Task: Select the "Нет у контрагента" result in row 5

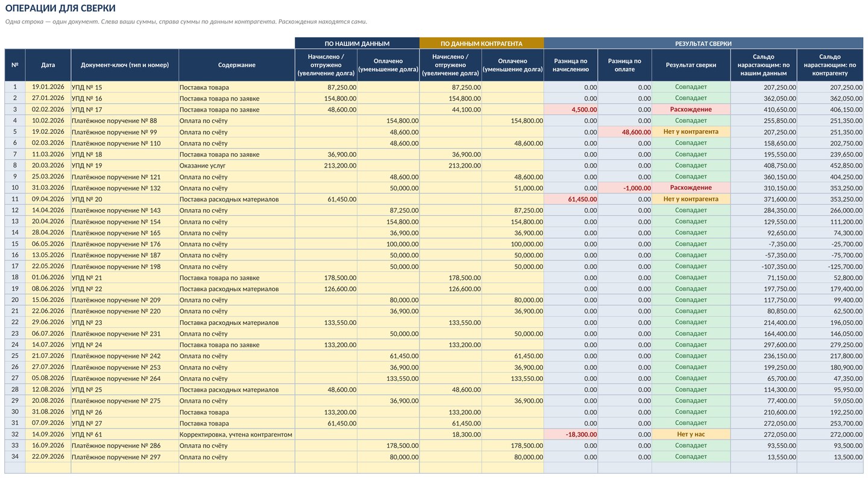Action: coord(691,132)
